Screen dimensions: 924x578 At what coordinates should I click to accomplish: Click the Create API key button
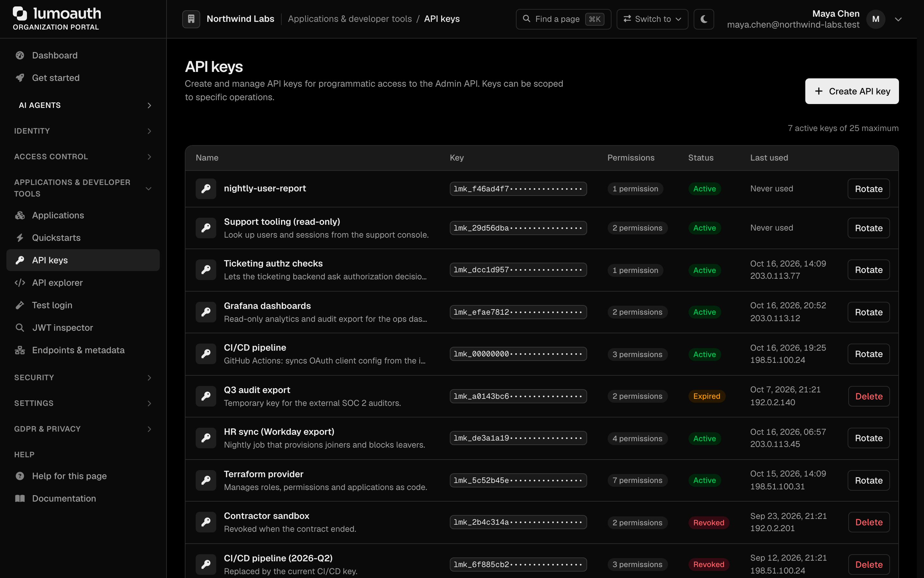(852, 92)
